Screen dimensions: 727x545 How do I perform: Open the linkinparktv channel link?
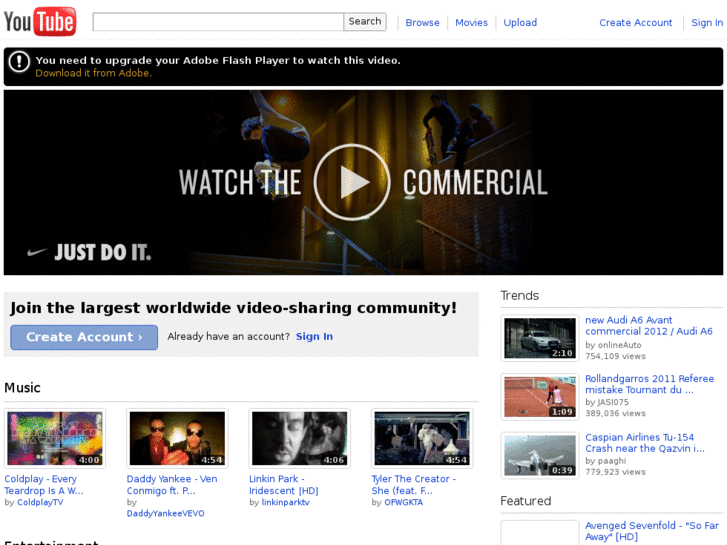(285, 502)
